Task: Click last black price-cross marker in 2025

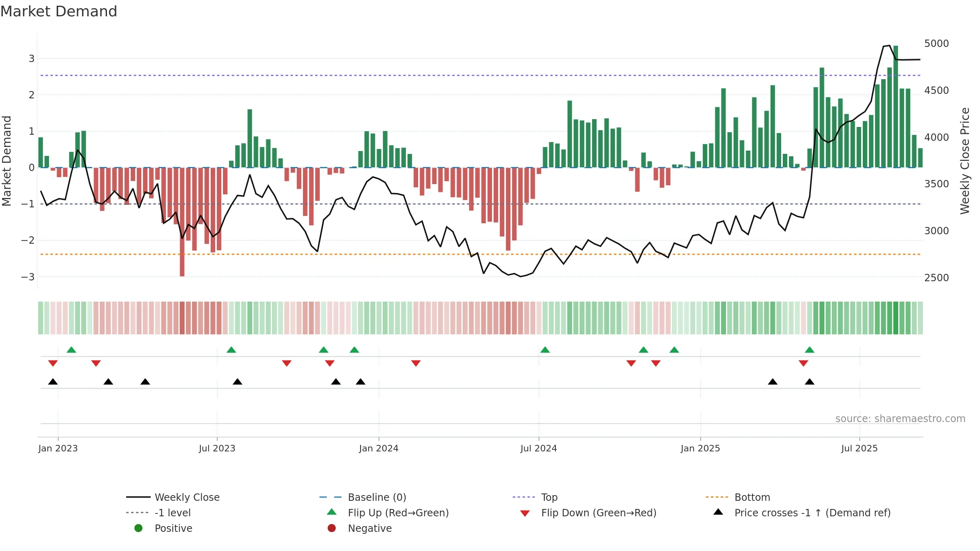Action: tap(810, 382)
